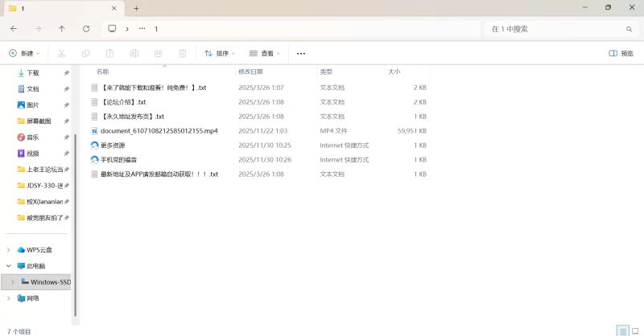Click the Cut scissors icon
The height and width of the screenshot is (336, 644).
click(x=61, y=53)
